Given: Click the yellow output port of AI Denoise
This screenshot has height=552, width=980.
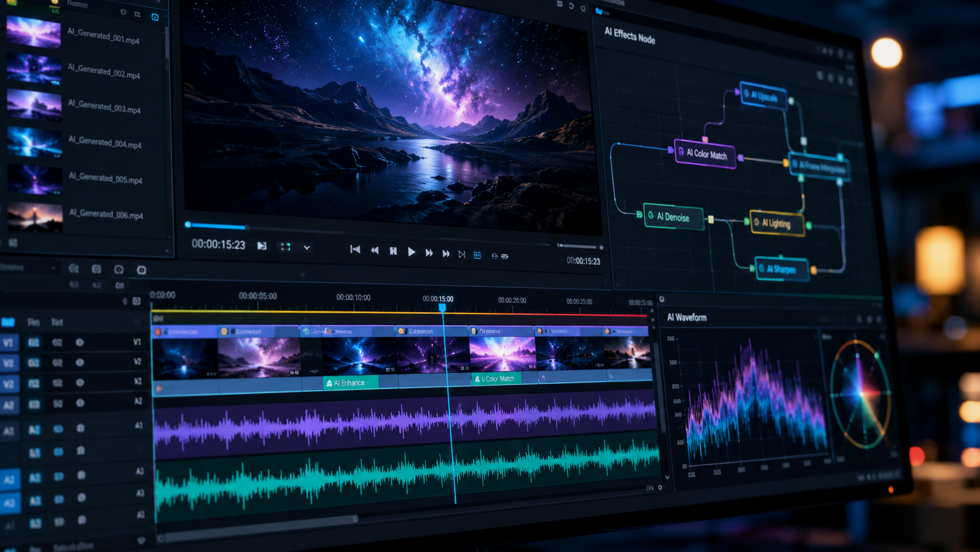Looking at the screenshot, I should pos(711,219).
